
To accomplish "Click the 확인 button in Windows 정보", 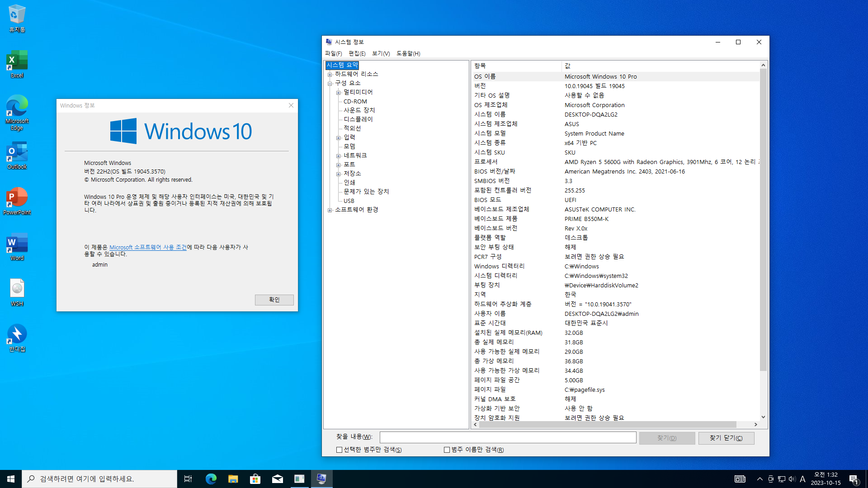I will (274, 300).
